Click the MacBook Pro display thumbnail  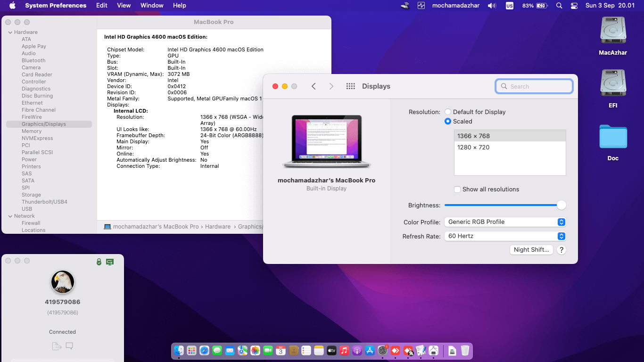pos(327,141)
